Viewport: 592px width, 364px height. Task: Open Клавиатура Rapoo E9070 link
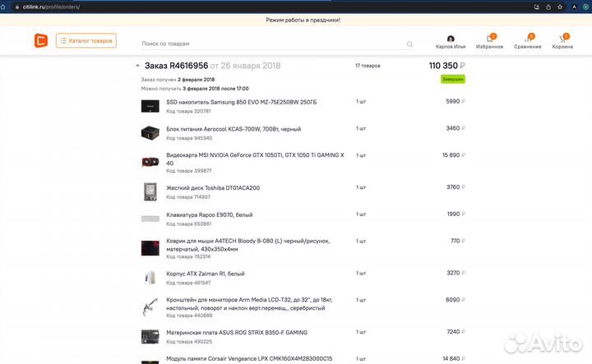point(209,214)
